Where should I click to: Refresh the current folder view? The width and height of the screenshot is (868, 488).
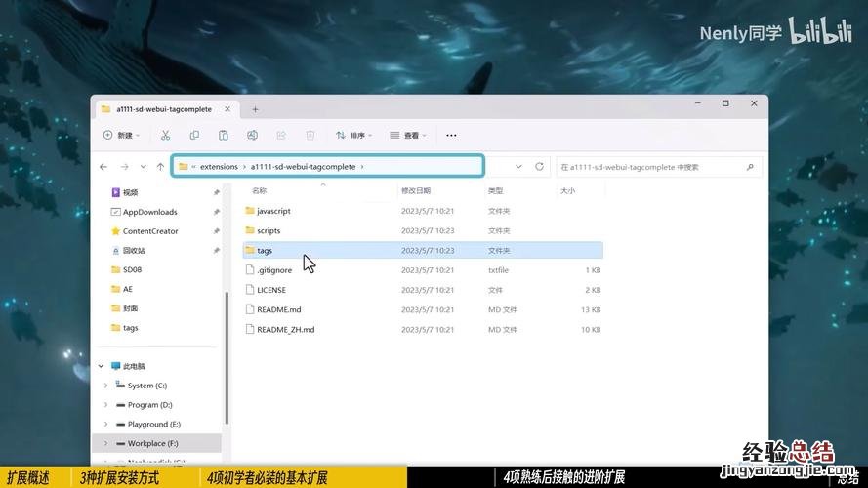click(539, 167)
